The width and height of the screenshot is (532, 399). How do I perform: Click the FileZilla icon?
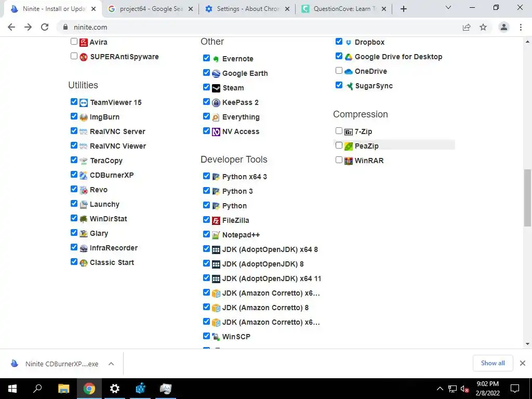click(x=216, y=220)
